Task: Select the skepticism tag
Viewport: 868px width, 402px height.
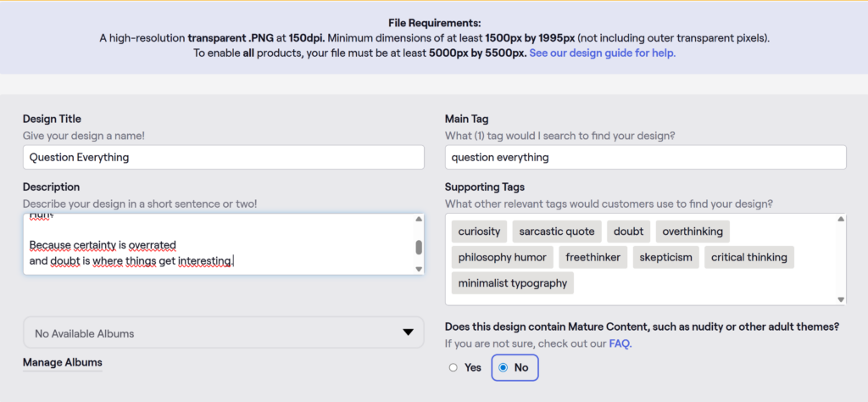Action: point(666,258)
